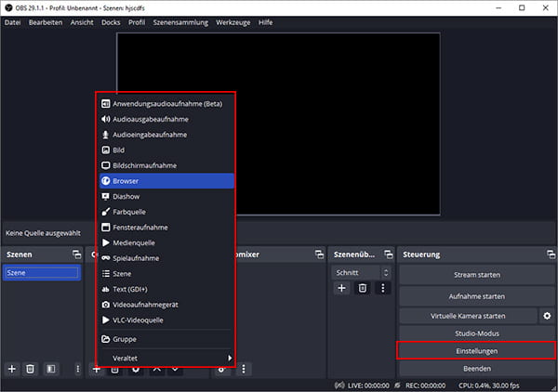Viewport: 558px width, 392px height.
Task: Add Audioeingabeaufnahme microphone source
Action: click(166, 135)
